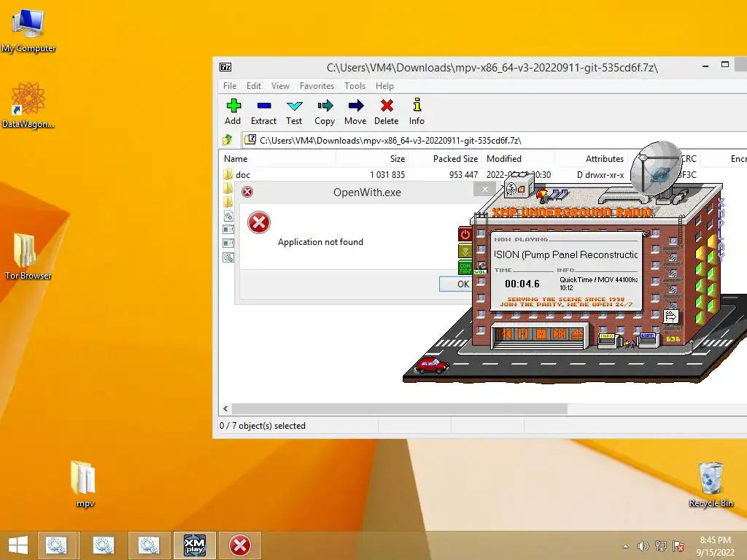This screenshot has height=560, width=747.
Task: Sort file list by Name column
Action: pos(277,158)
